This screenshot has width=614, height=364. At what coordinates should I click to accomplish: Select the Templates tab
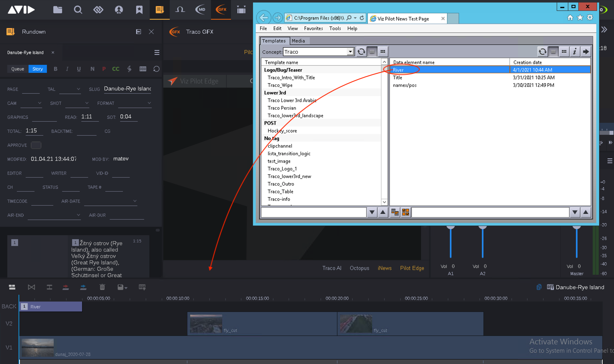[x=274, y=41]
